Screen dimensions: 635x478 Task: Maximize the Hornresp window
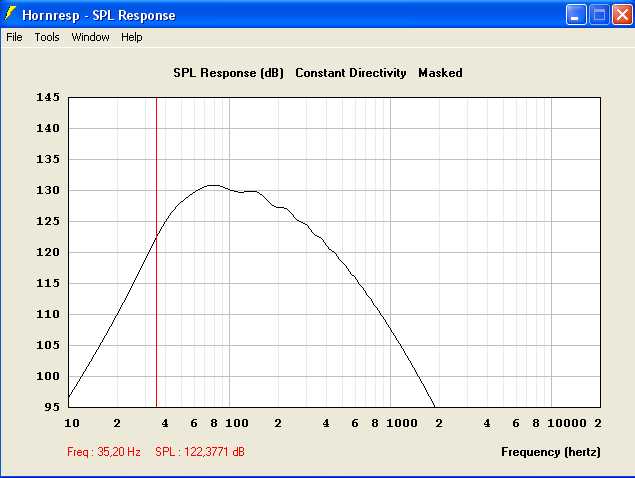pyautogui.click(x=599, y=15)
